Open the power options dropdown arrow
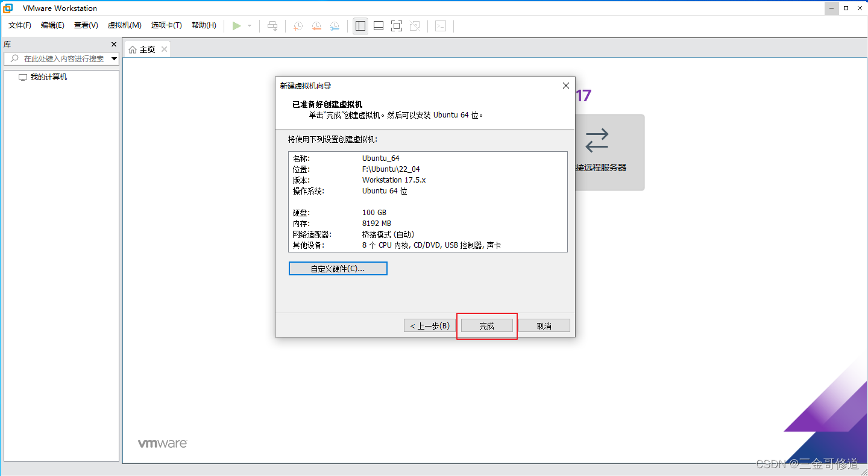This screenshot has height=476, width=868. click(x=250, y=26)
